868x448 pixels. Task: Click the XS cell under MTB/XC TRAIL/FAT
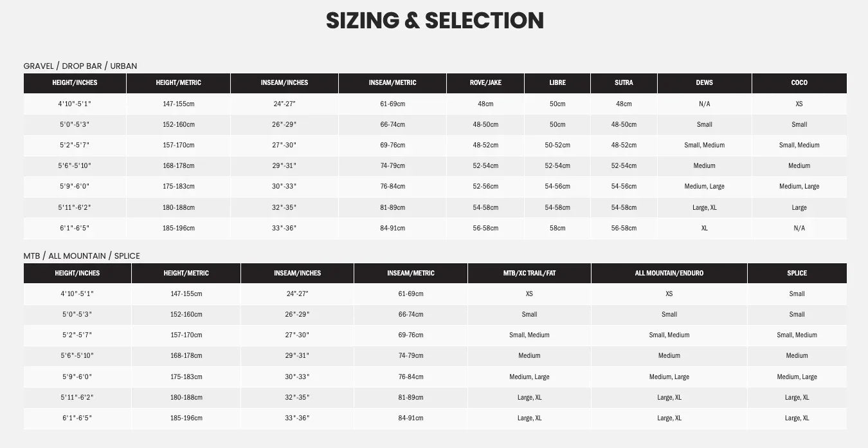[529, 294]
